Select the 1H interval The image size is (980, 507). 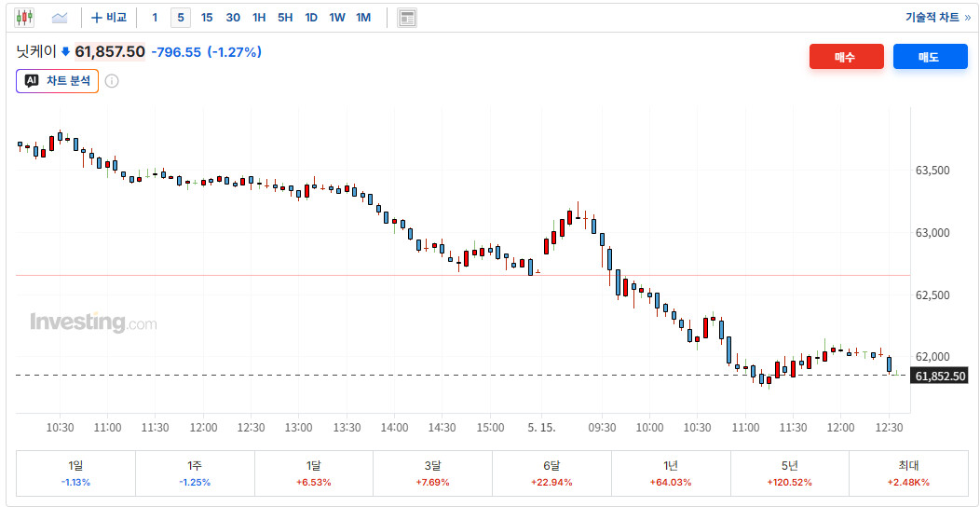[x=259, y=18]
